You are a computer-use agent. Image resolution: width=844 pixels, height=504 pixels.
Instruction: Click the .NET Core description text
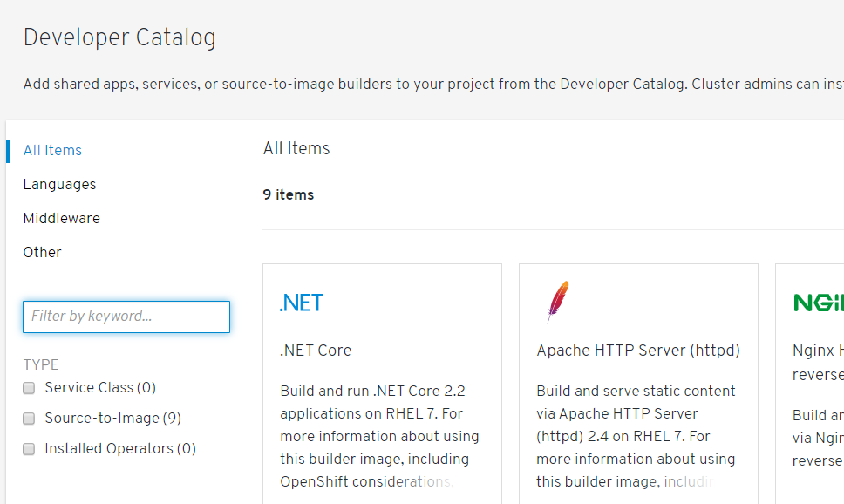(379, 436)
